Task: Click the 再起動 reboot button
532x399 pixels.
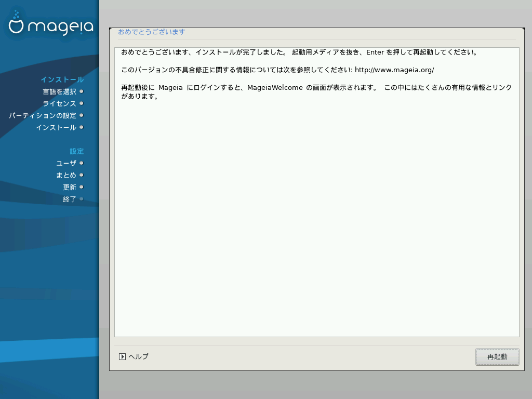Action: (x=497, y=356)
